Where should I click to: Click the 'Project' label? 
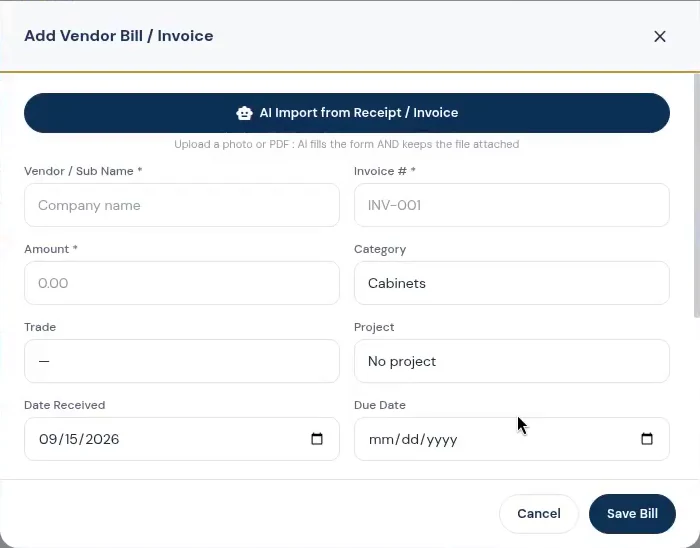click(374, 327)
